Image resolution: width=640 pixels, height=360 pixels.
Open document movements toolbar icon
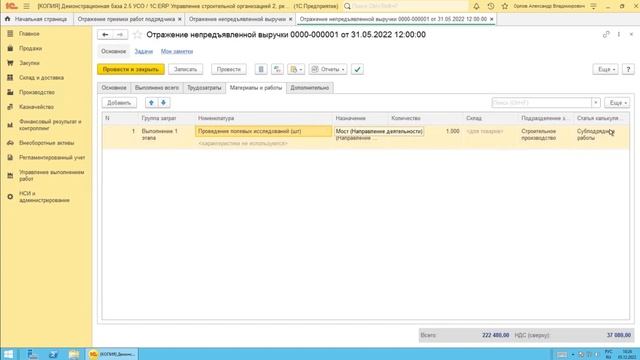pyautogui.click(x=261, y=69)
